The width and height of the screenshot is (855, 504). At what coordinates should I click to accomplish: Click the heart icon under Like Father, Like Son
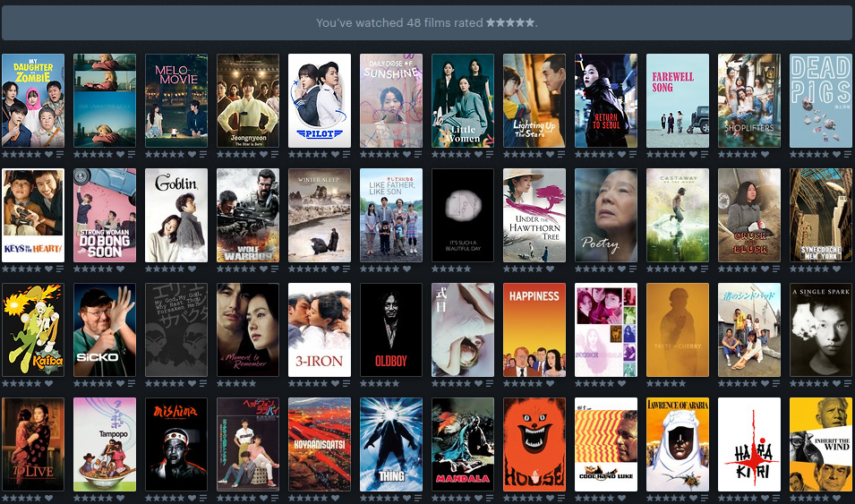coord(406,269)
